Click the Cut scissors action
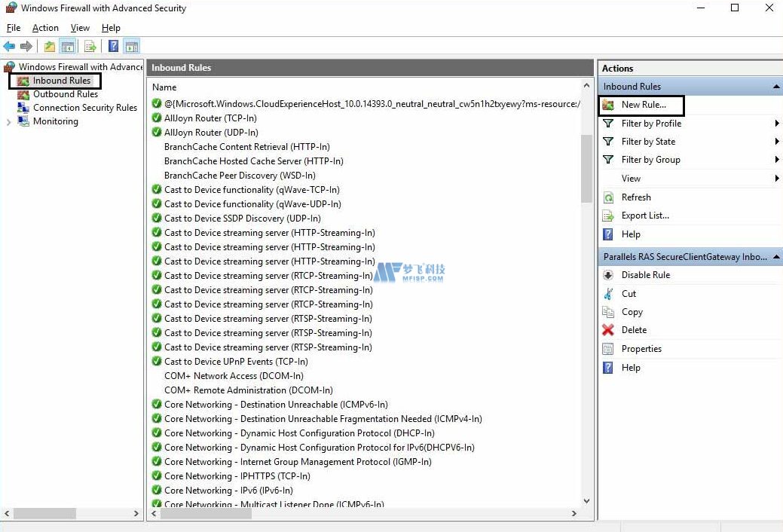Image resolution: width=783 pixels, height=532 pixels. pyautogui.click(x=628, y=294)
